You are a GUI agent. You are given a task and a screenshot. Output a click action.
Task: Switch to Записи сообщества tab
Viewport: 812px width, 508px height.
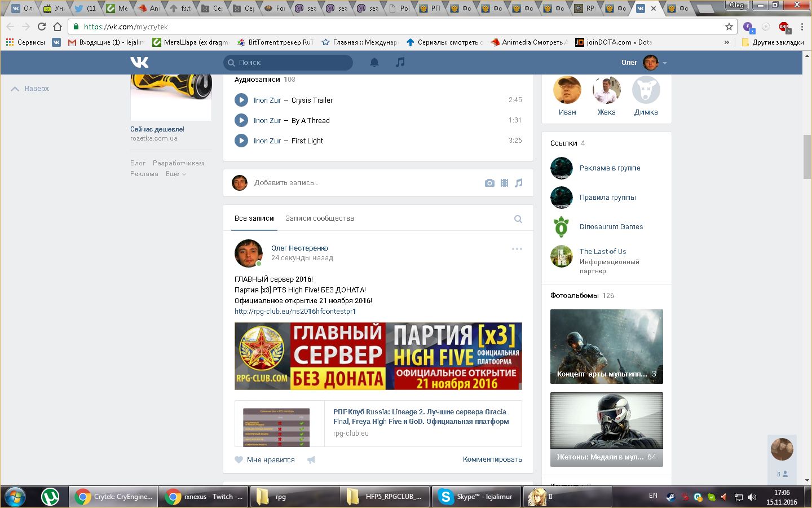click(x=319, y=218)
